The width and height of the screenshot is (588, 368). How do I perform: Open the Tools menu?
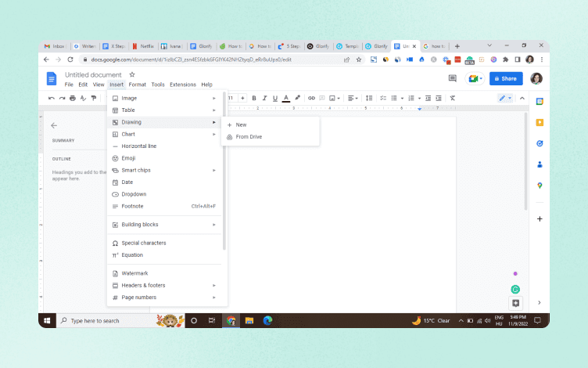point(158,85)
